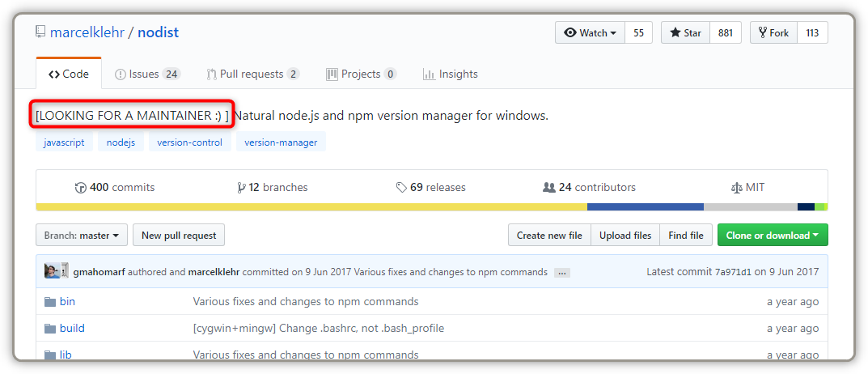Screen dimensions: 868x374
Task: Click the Issues count badge 24
Action: pos(171,74)
